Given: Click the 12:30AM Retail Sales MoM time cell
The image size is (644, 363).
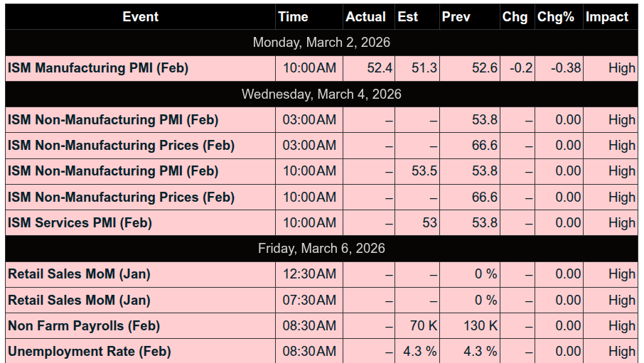Looking at the screenshot, I should 309,274.
